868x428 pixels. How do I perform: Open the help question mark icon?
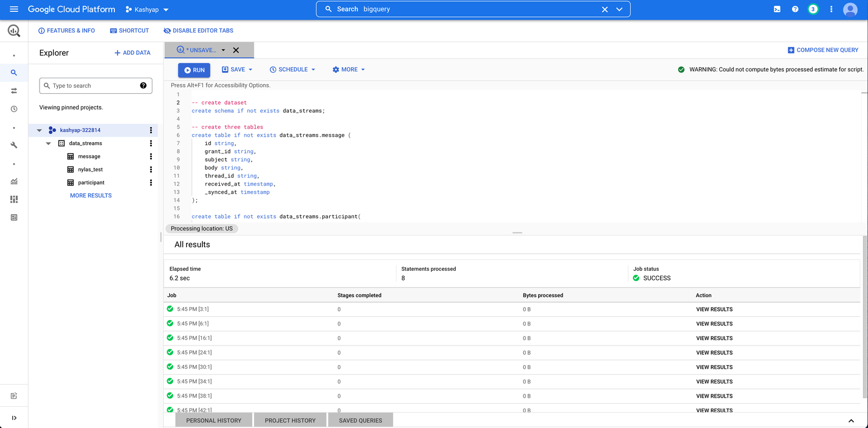tap(795, 9)
